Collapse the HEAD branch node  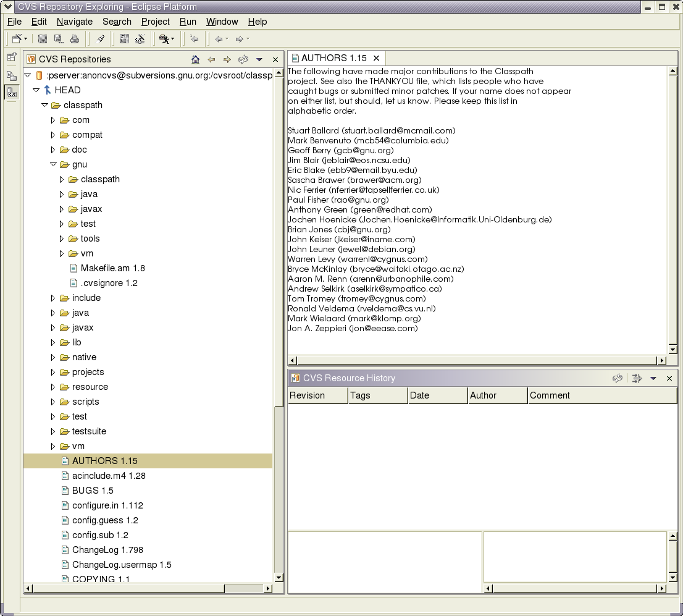[x=36, y=90]
